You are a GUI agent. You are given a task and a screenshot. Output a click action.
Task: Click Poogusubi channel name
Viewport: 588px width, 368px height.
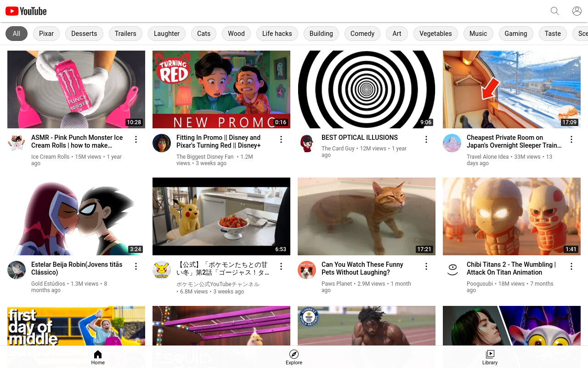(480, 284)
